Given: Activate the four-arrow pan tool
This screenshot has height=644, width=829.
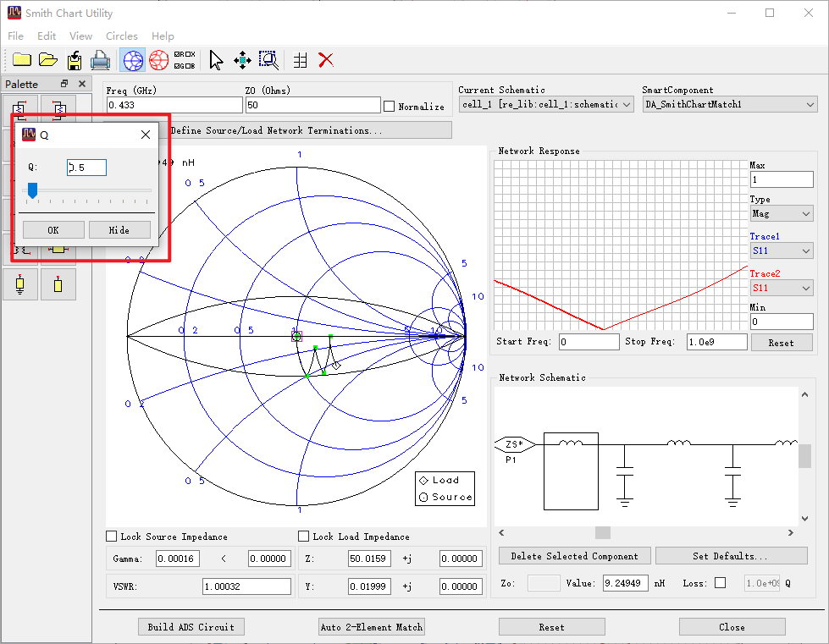Looking at the screenshot, I should click(x=242, y=60).
